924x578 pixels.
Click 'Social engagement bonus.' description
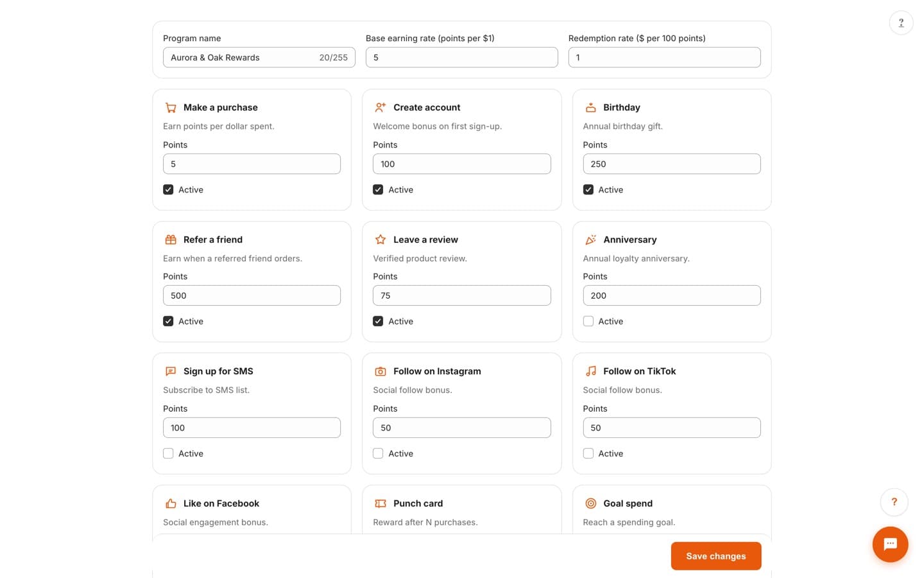click(216, 522)
